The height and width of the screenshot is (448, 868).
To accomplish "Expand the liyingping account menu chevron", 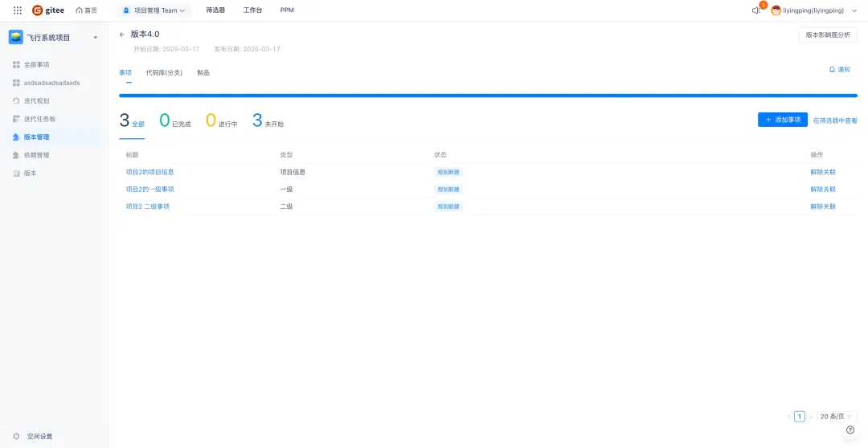I will click(854, 10).
